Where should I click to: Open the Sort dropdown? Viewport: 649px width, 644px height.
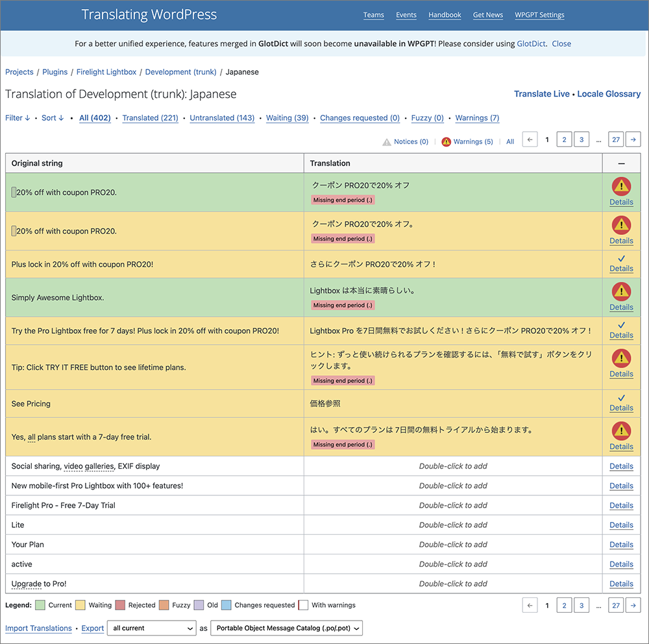click(53, 118)
